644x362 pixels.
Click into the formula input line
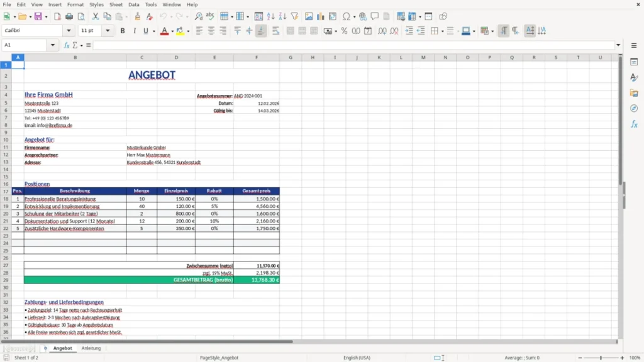tap(353, 45)
